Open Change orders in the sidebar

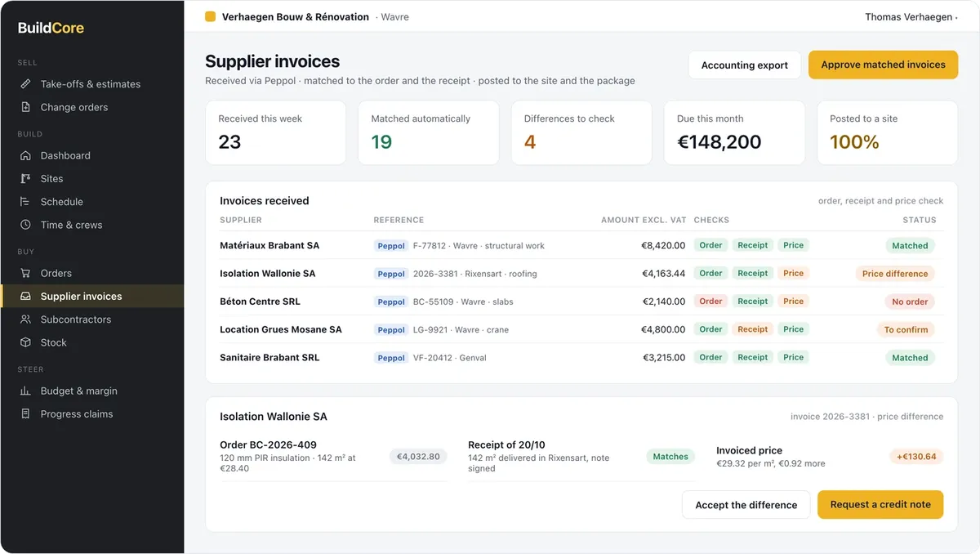point(91,107)
